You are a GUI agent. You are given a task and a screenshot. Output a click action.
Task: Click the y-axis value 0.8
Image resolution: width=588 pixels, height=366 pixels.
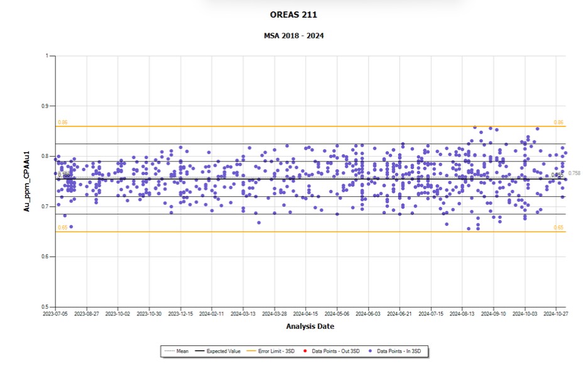[x=45, y=156]
